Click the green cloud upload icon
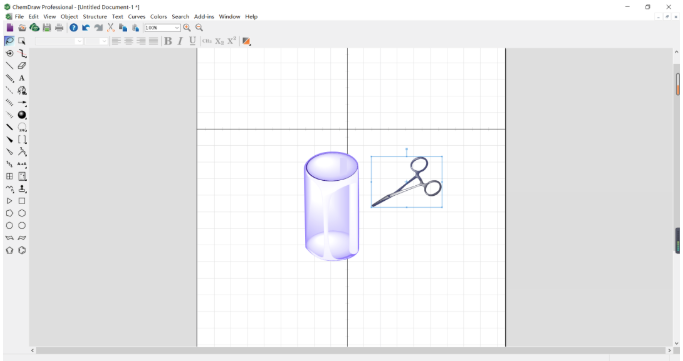683x361 pixels. coord(34,27)
